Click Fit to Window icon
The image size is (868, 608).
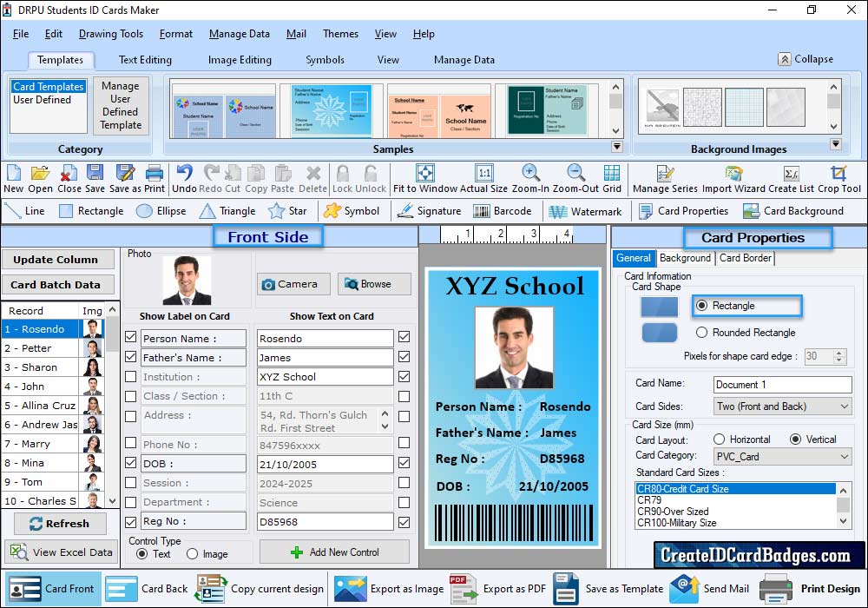click(425, 173)
